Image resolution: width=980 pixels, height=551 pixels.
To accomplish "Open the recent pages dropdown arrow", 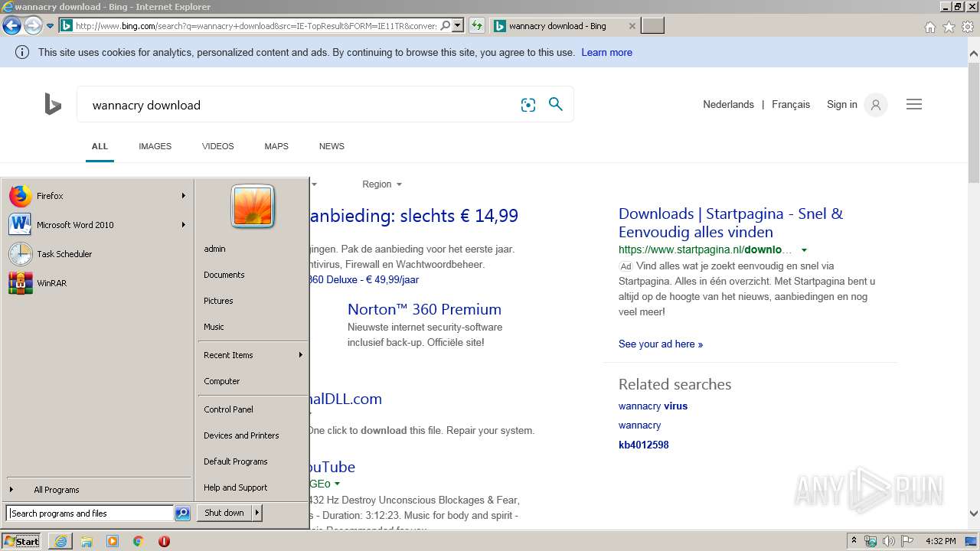I will point(50,26).
